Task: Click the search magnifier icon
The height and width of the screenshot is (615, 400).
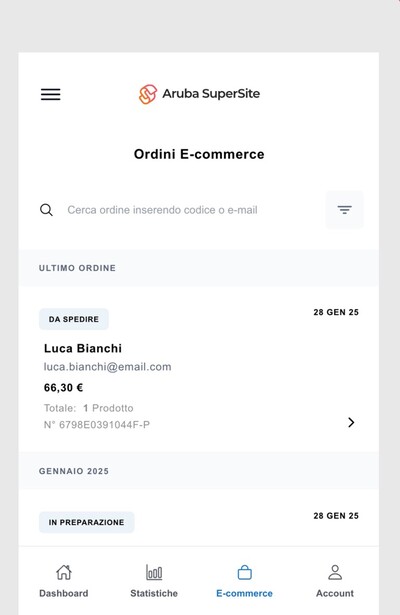Action: (46, 210)
